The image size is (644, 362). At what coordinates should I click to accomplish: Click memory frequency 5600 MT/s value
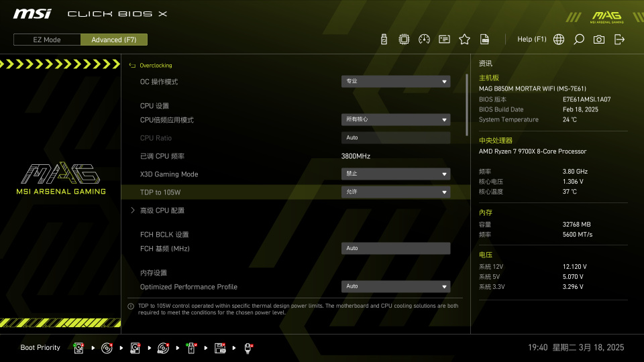pos(578,235)
